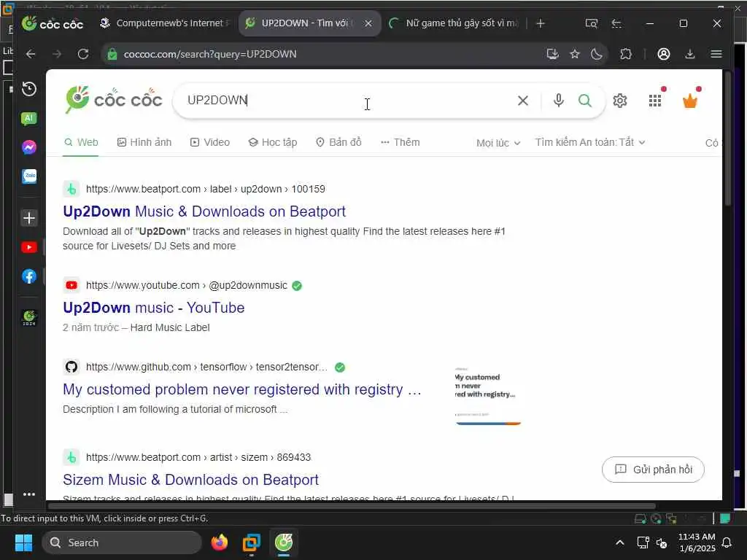Open browsing history in the sidebar
This screenshot has width=747, height=560.
(x=29, y=89)
